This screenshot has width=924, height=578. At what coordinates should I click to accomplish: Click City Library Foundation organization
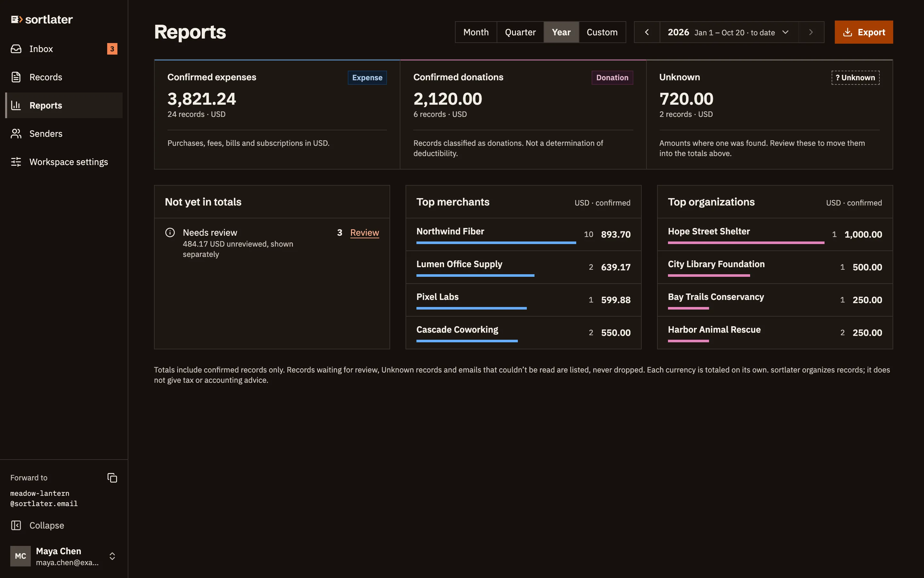coord(775,267)
